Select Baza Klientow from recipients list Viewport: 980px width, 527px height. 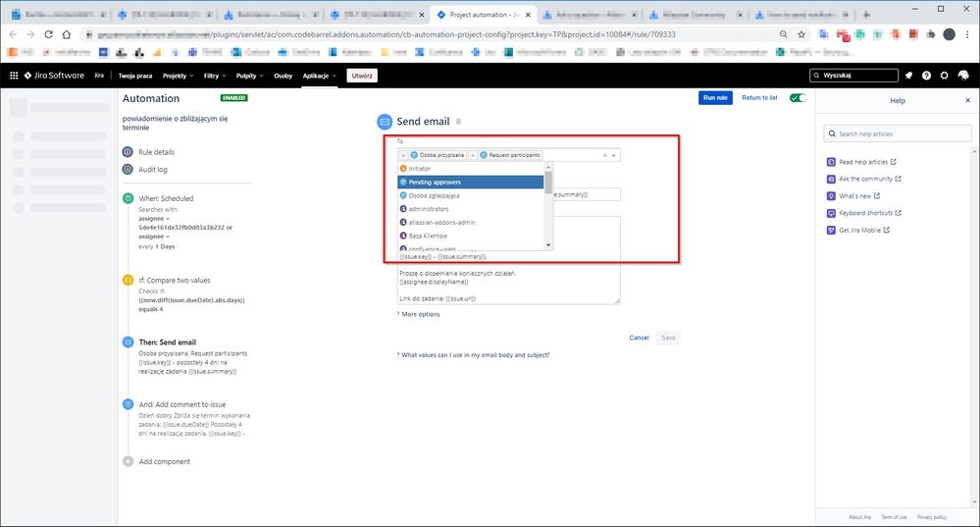[x=471, y=236]
